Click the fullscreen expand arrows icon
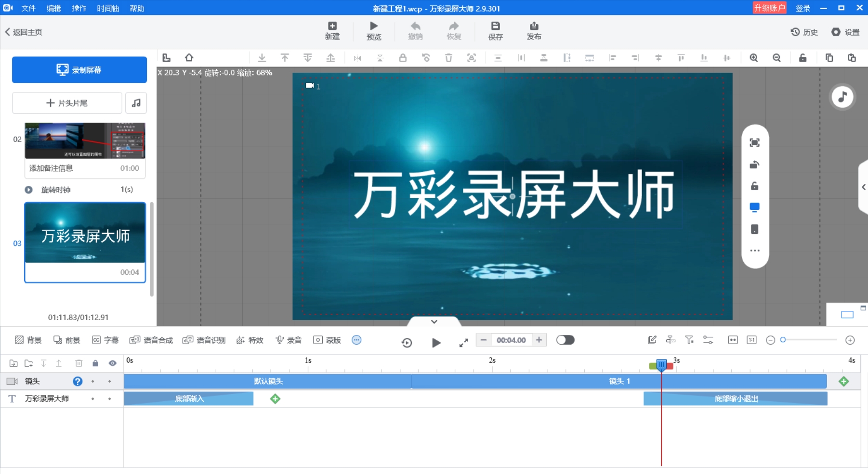 [x=463, y=343]
